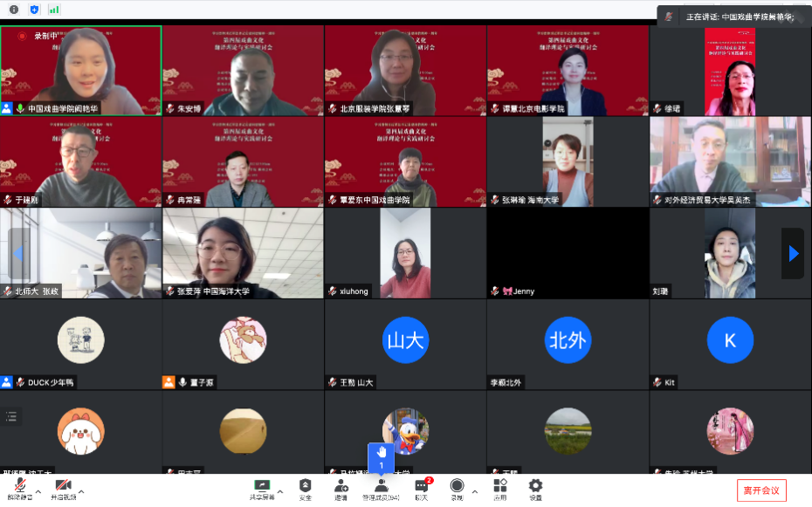
Task: Check the green network signal icon
Action: [54, 9]
